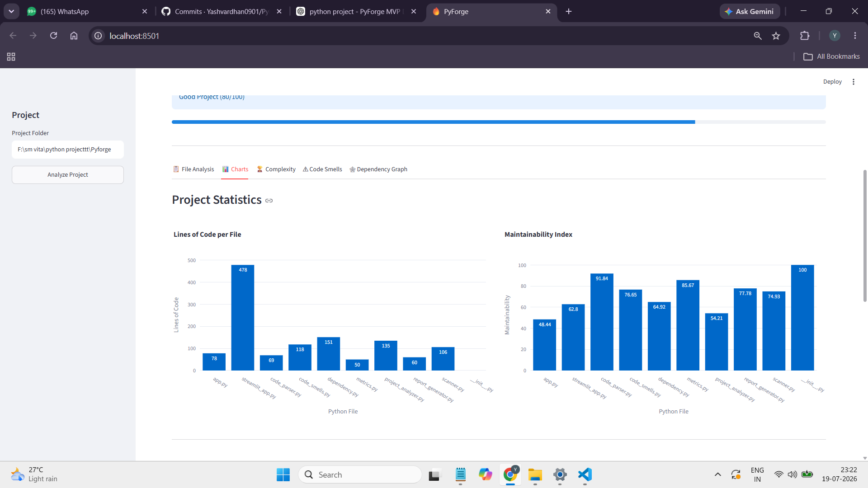Screen dimensions: 868x488
Task: Select the File Analysis tab
Action: (193, 169)
